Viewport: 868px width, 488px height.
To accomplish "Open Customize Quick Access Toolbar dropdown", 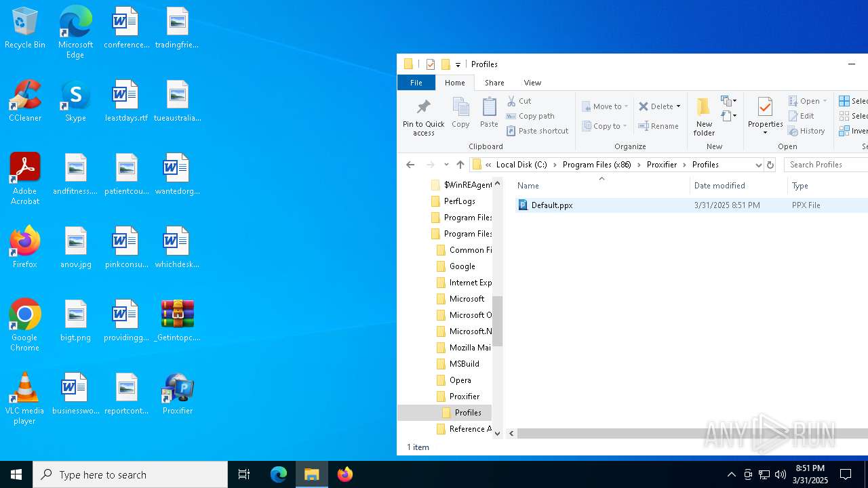I will (x=458, y=64).
